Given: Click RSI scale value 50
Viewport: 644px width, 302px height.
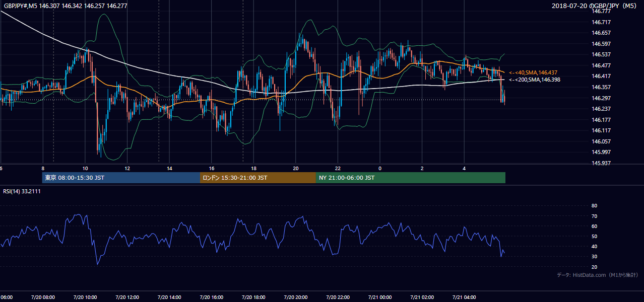Looking at the screenshot, I should [594, 236].
